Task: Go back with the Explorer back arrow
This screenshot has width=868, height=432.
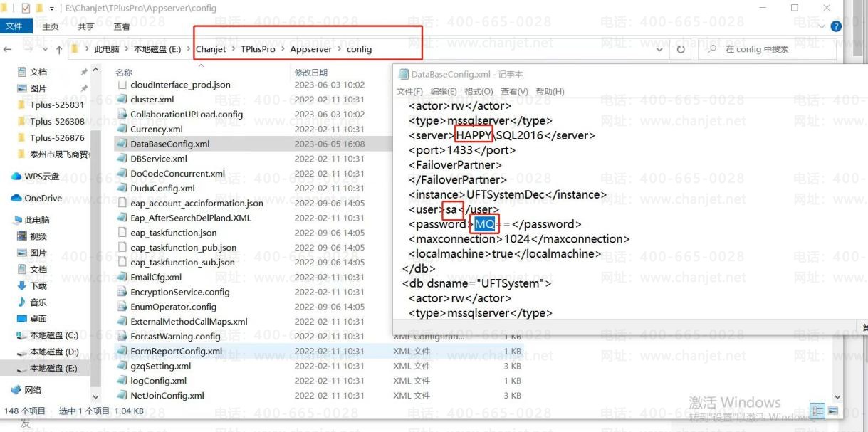Action: click(x=8, y=49)
